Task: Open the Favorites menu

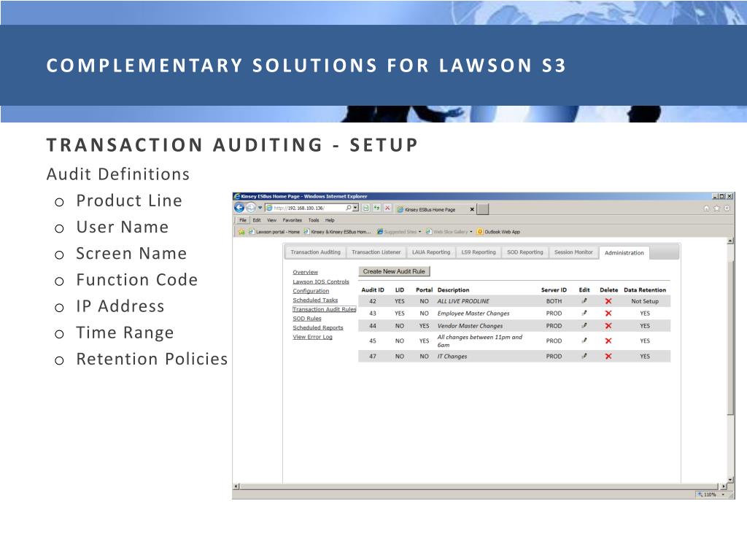Action: (x=292, y=220)
